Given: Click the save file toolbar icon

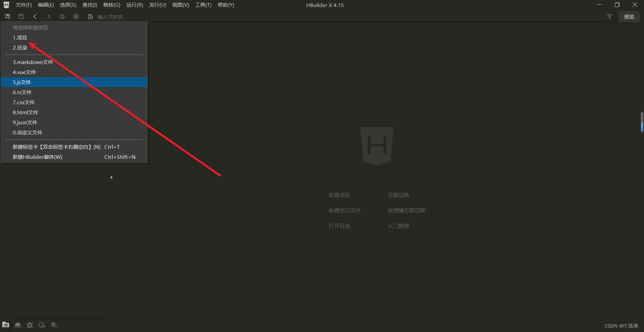Looking at the screenshot, I should click(x=21, y=16).
